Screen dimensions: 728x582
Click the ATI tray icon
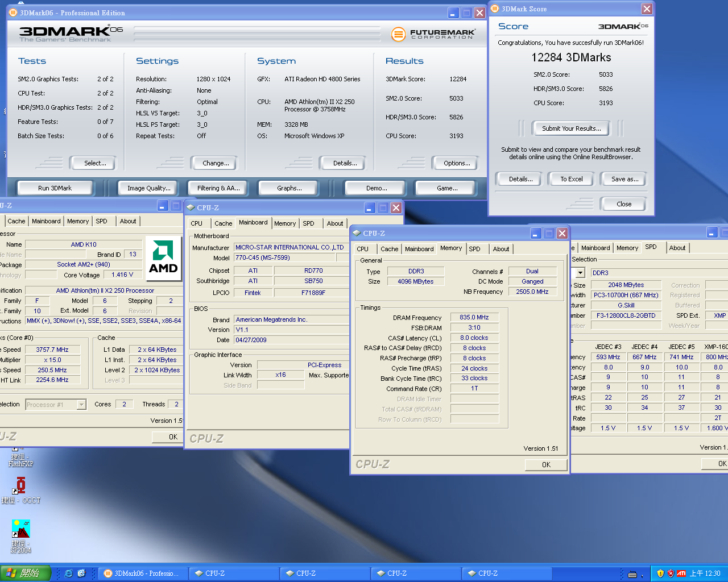coord(681,573)
